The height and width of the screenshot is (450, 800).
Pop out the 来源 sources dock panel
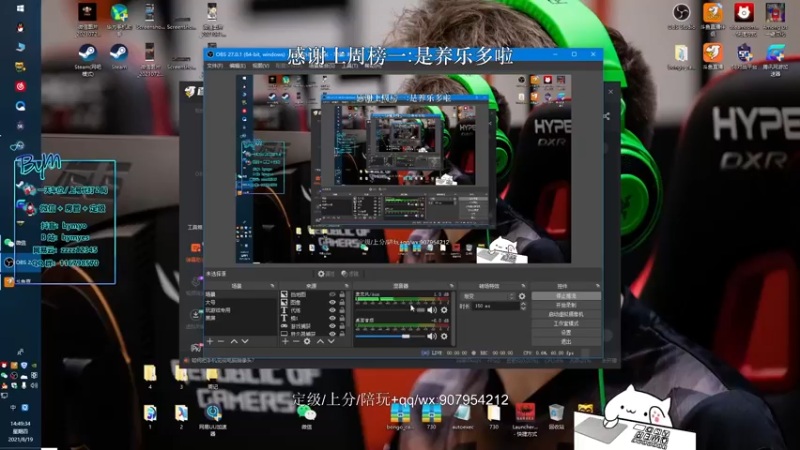346,286
